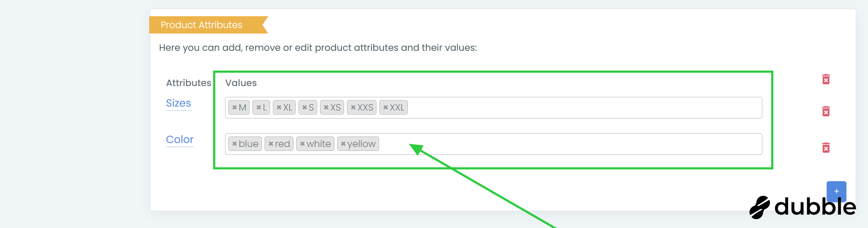Remove the M size tag
868x228 pixels.
pos(234,107)
